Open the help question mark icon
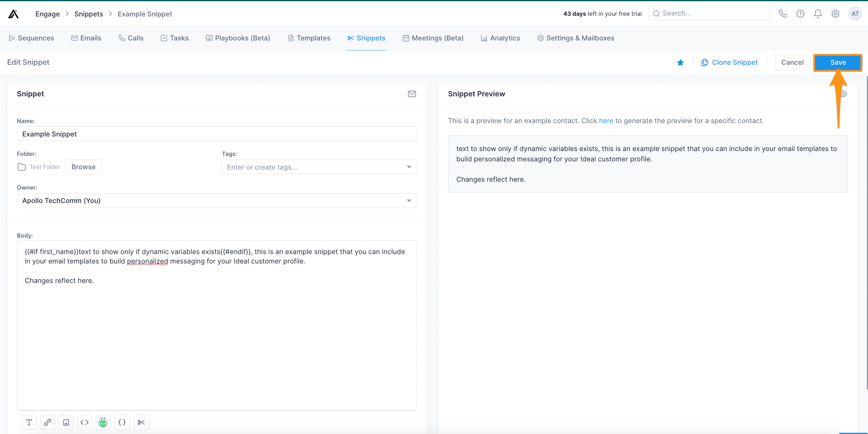The height and width of the screenshot is (434, 868). click(x=800, y=13)
